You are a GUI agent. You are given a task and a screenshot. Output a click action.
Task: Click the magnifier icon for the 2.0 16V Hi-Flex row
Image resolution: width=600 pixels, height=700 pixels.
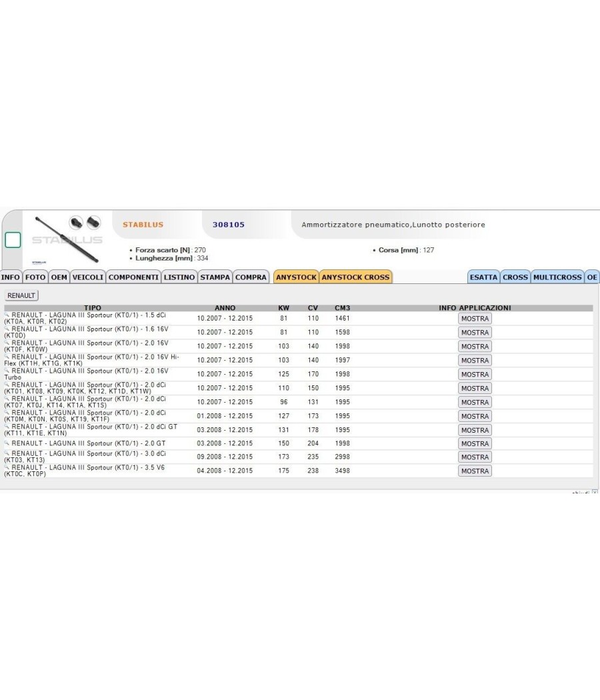[x=7, y=356]
